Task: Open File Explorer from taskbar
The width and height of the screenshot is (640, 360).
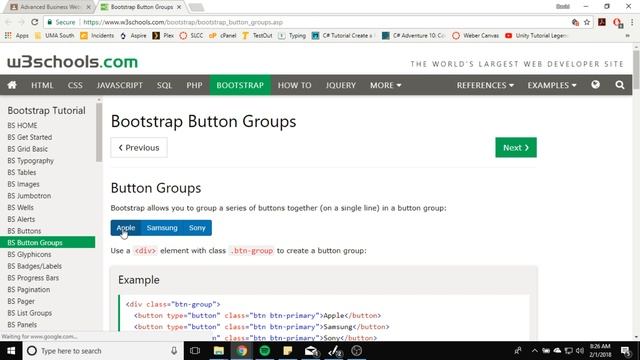Action: pos(219,351)
